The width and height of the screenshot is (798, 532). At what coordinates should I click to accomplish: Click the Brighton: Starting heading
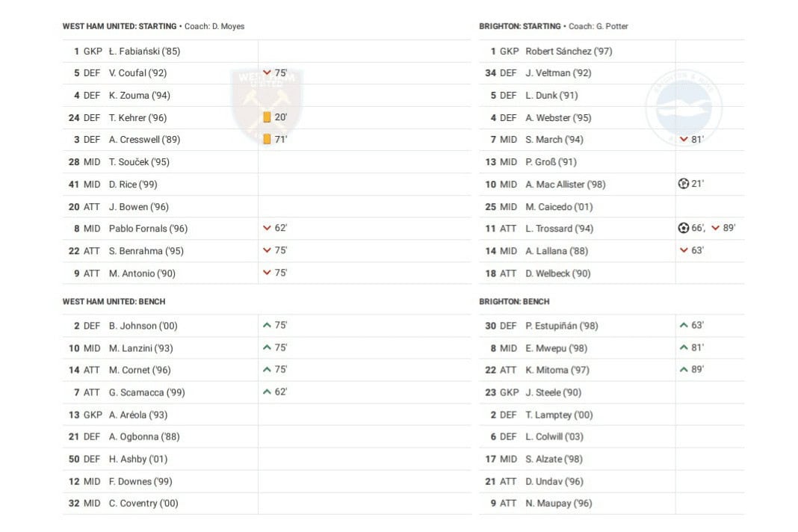520,26
